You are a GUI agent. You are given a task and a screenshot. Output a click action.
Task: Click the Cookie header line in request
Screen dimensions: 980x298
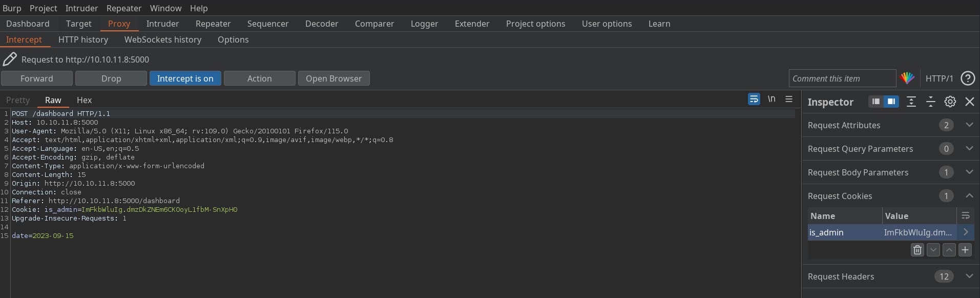(124, 210)
